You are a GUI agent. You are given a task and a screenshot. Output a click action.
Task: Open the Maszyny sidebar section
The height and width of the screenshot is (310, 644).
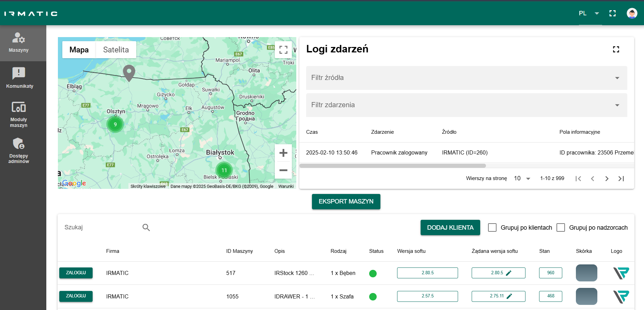pos(23,43)
